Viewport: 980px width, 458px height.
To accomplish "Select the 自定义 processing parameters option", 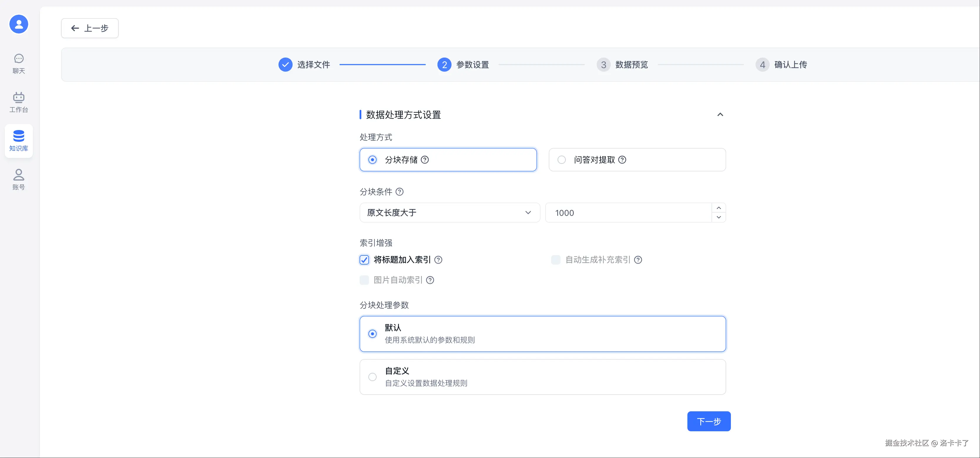I will point(372,377).
